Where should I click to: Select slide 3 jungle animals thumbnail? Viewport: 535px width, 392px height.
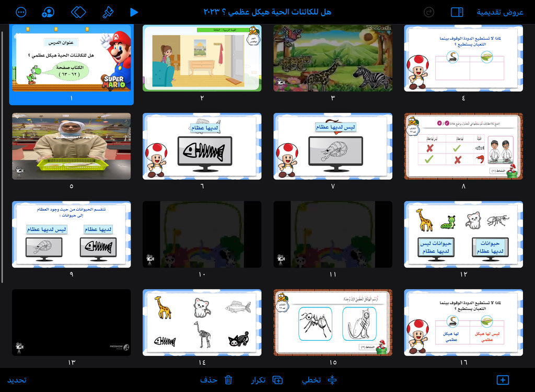tap(333, 57)
